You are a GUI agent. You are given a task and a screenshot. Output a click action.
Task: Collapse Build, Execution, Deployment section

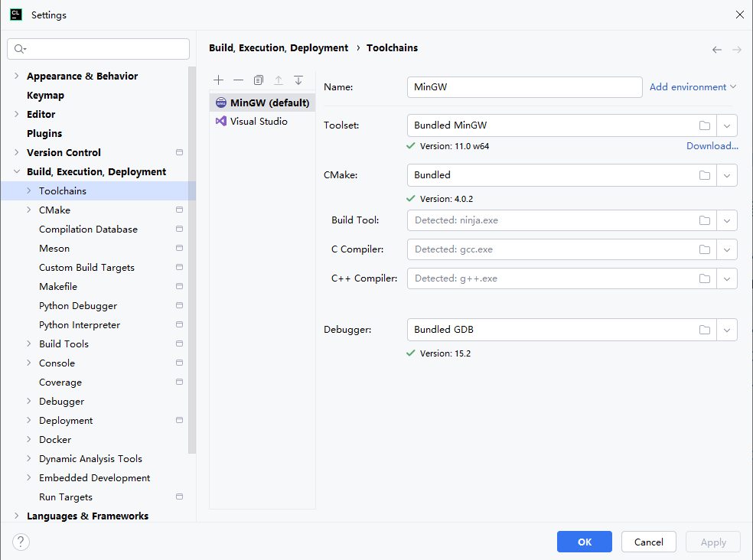tap(16, 171)
